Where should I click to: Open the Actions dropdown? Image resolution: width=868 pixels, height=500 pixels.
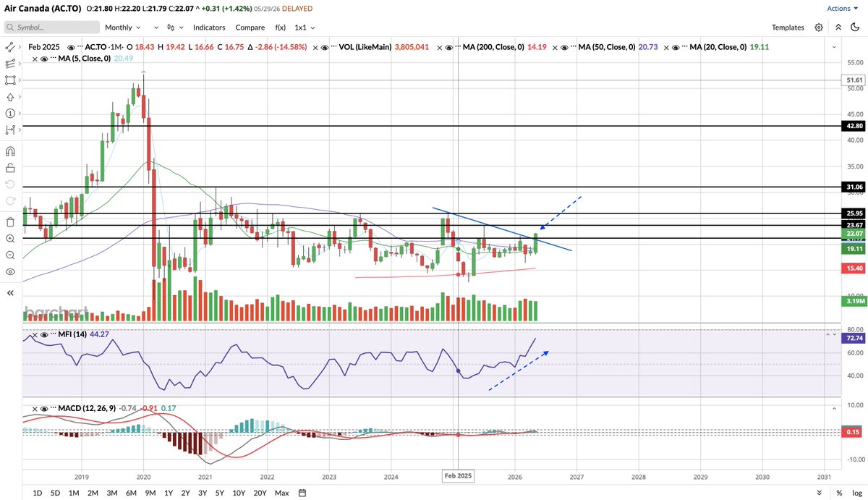[843, 9]
